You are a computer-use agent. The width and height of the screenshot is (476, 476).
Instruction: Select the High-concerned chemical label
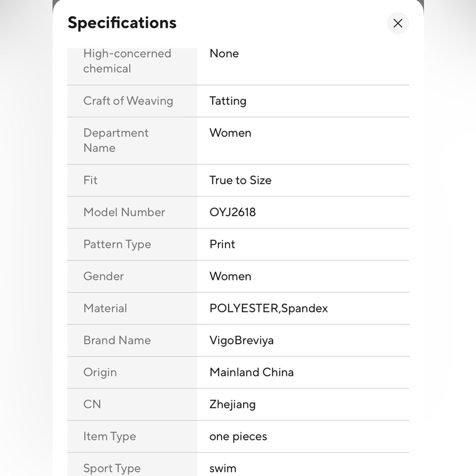pyautogui.click(x=127, y=61)
